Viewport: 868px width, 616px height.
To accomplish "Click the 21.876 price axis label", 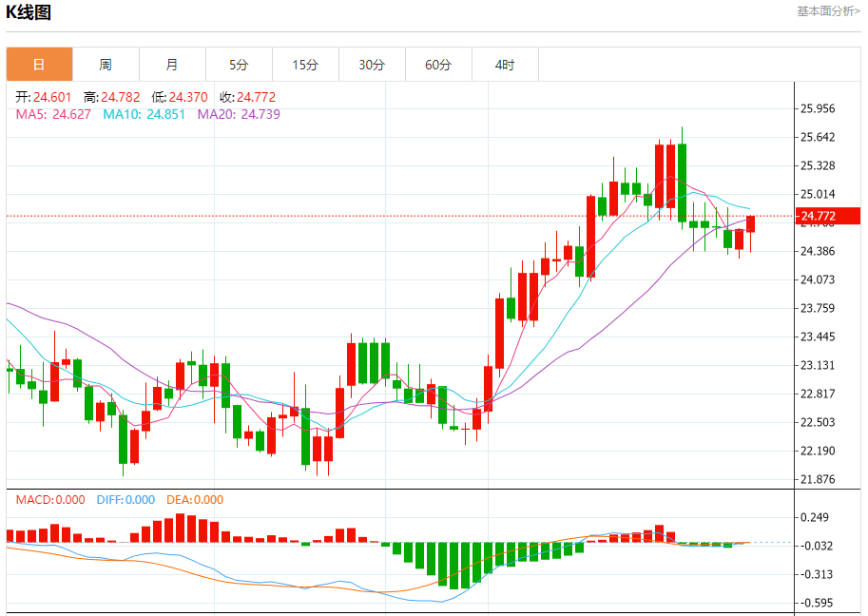I will 818,479.
